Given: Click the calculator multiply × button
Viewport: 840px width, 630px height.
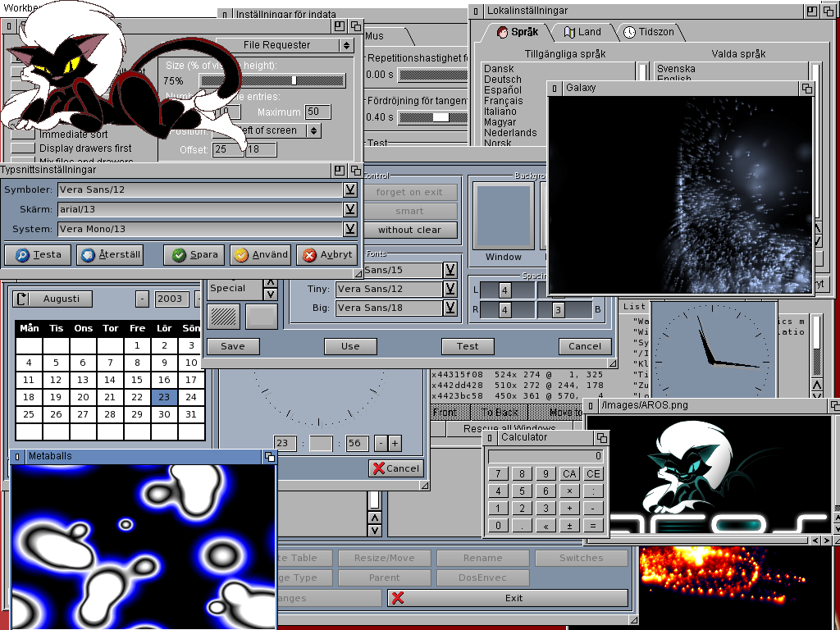Looking at the screenshot, I should click(x=569, y=491).
